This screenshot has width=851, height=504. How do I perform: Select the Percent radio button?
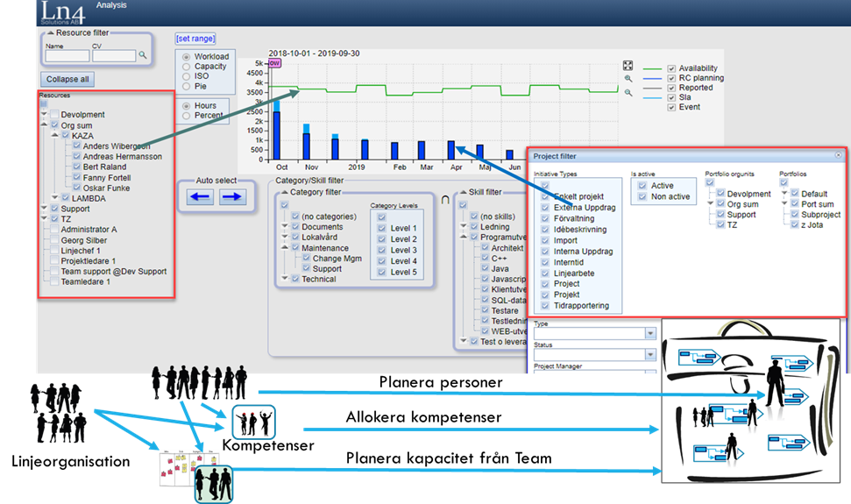point(186,116)
